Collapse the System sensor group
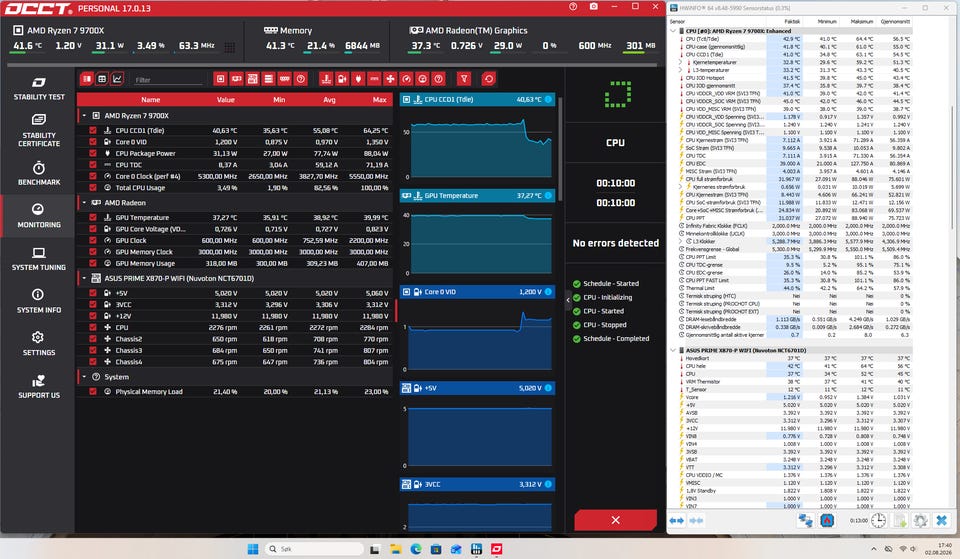 click(84, 377)
